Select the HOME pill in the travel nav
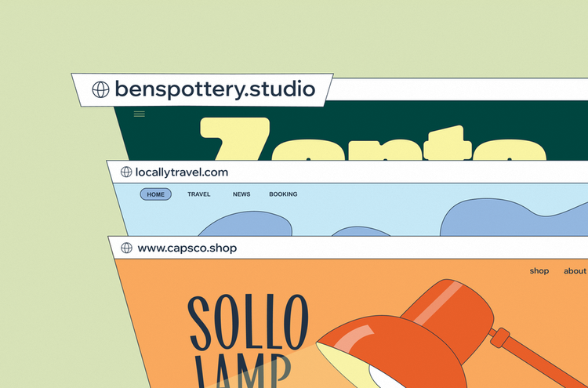Screen dimensions: 588x388 click(x=156, y=194)
